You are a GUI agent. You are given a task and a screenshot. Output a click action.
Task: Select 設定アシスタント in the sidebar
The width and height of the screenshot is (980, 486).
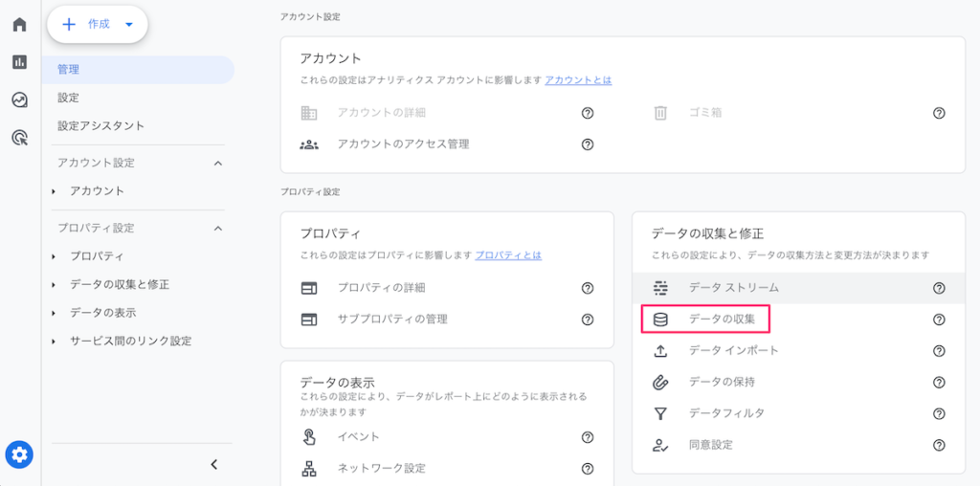pyautogui.click(x=101, y=126)
